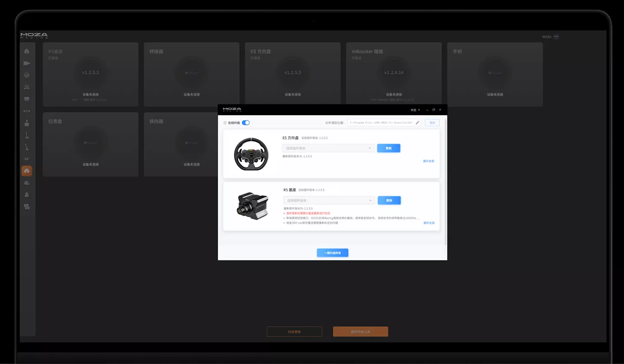Click 设备未连接 text in the 仪表盘 card
The image size is (624, 364).
point(91,165)
